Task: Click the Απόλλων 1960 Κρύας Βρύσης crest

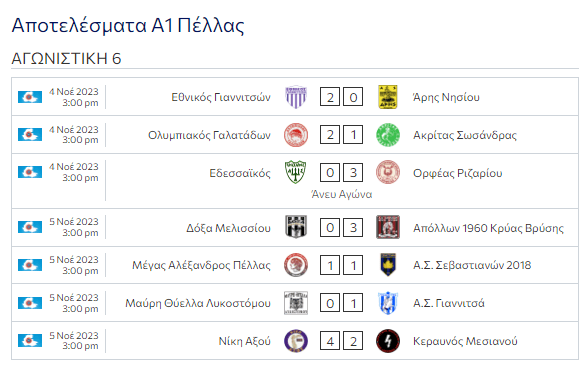Action: tap(388, 227)
